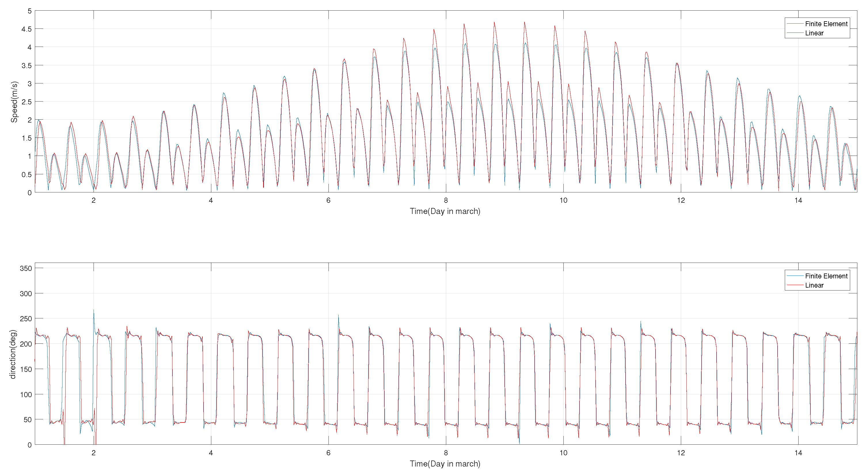Click blue line sample in bottom legend
The image size is (868, 476).
click(795, 276)
